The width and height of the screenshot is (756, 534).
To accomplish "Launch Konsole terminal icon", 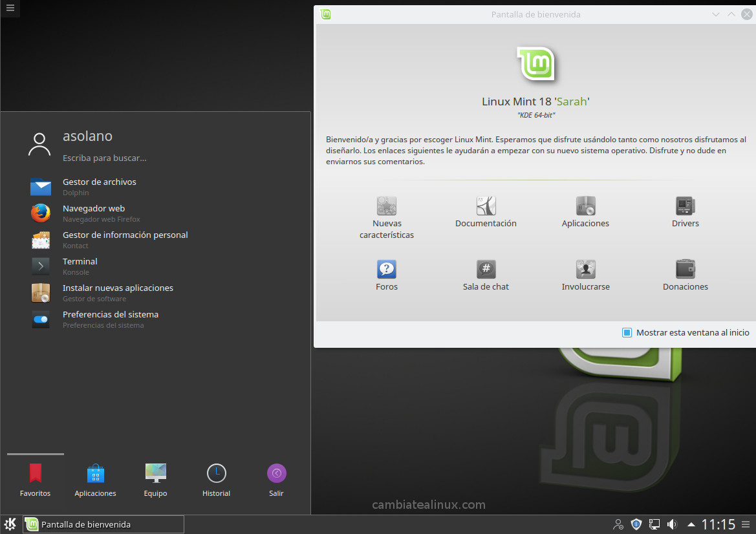I will [x=41, y=266].
